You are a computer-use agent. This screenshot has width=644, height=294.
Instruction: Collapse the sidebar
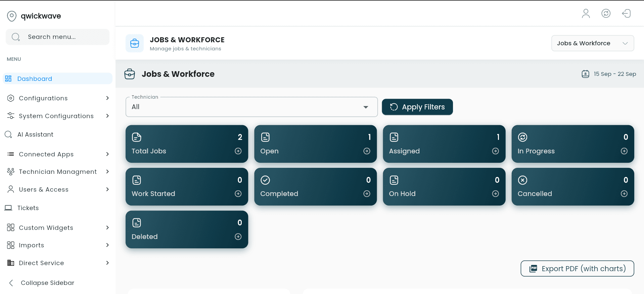(x=41, y=283)
